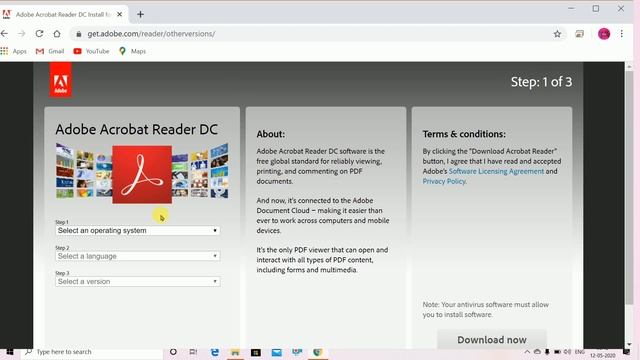Select the Adobe Acrobat Reader DC tab

coord(63,14)
